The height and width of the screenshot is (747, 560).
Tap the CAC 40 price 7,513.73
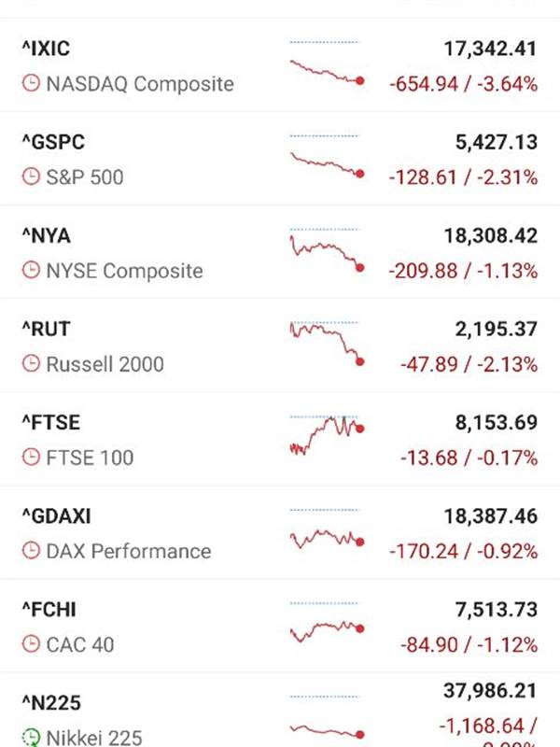tap(497, 610)
